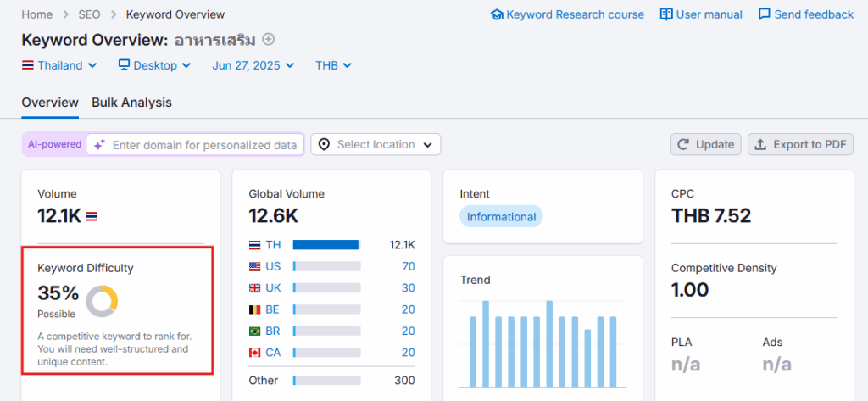Click the location pin icon
The width and height of the screenshot is (868, 401).
point(324,145)
